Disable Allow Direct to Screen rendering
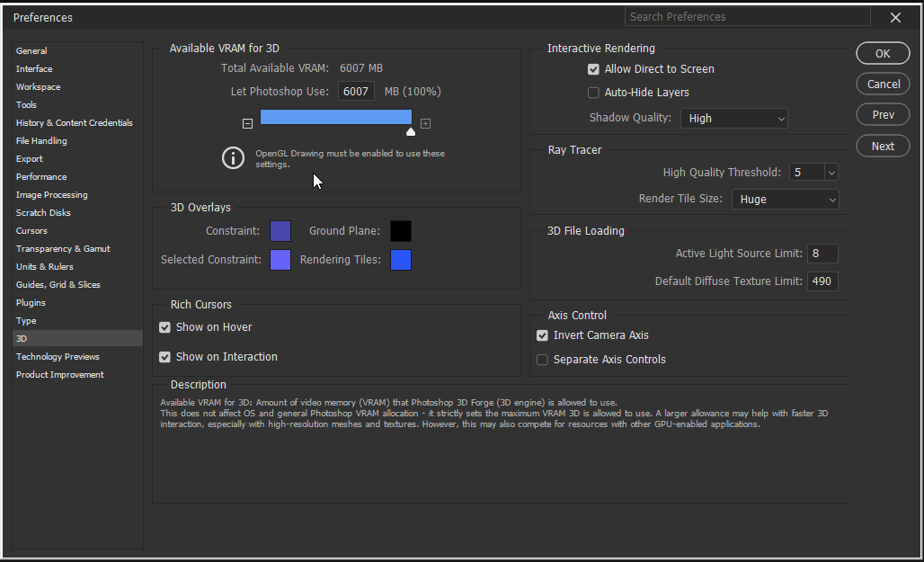This screenshot has height=562, width=924. click(593, 68)
